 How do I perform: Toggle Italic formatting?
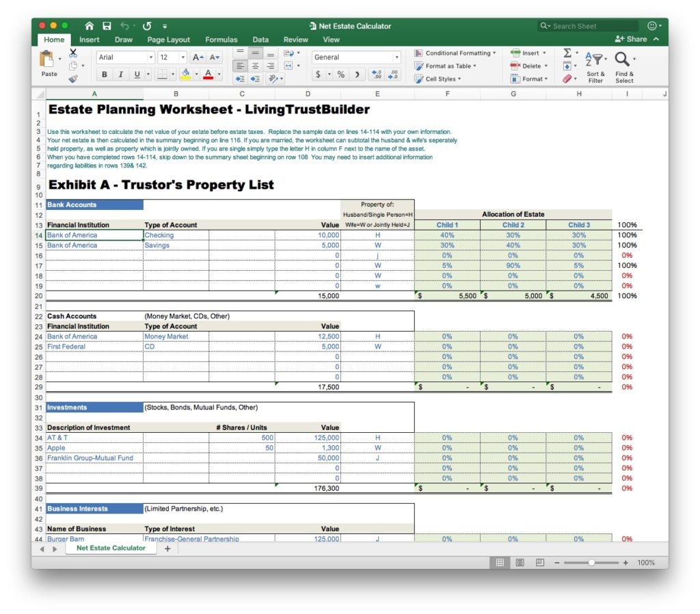pyautogui.click(x=121, y=75)
